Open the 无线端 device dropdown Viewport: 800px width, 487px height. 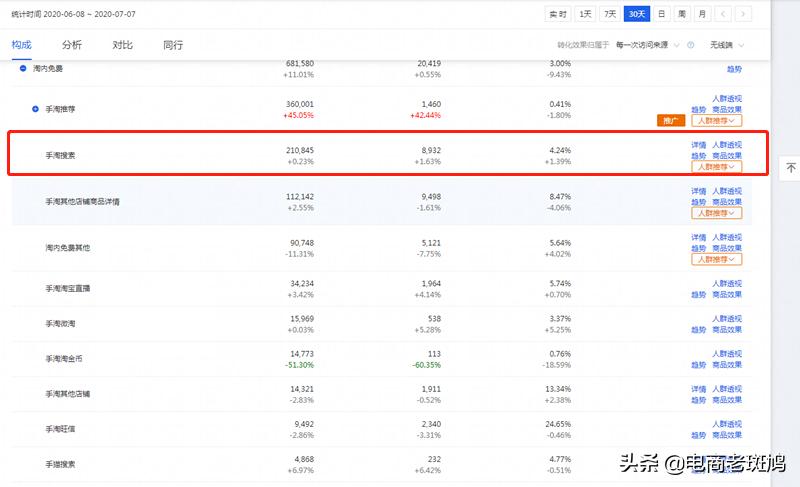pos(726,45)
